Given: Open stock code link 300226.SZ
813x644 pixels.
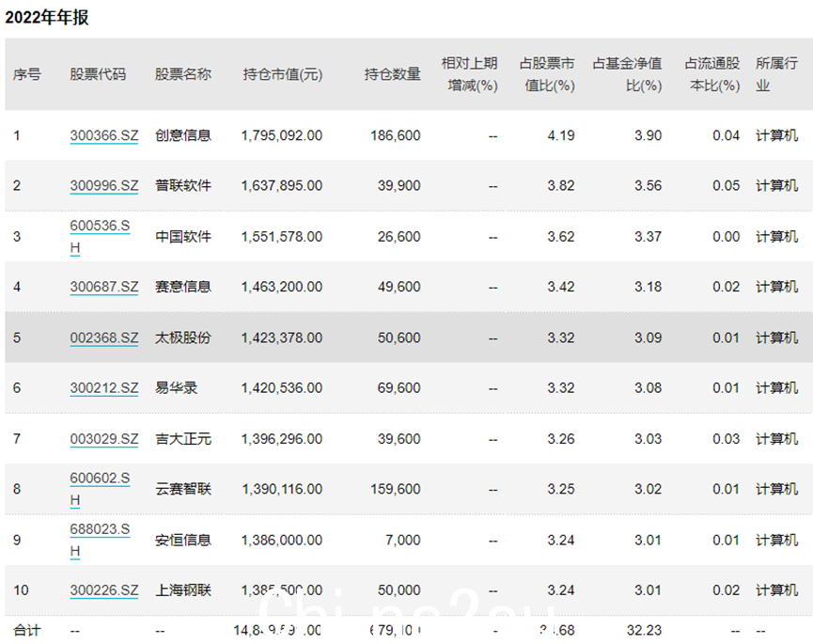Looking at the screenshot, I should (x=104, y=590).
